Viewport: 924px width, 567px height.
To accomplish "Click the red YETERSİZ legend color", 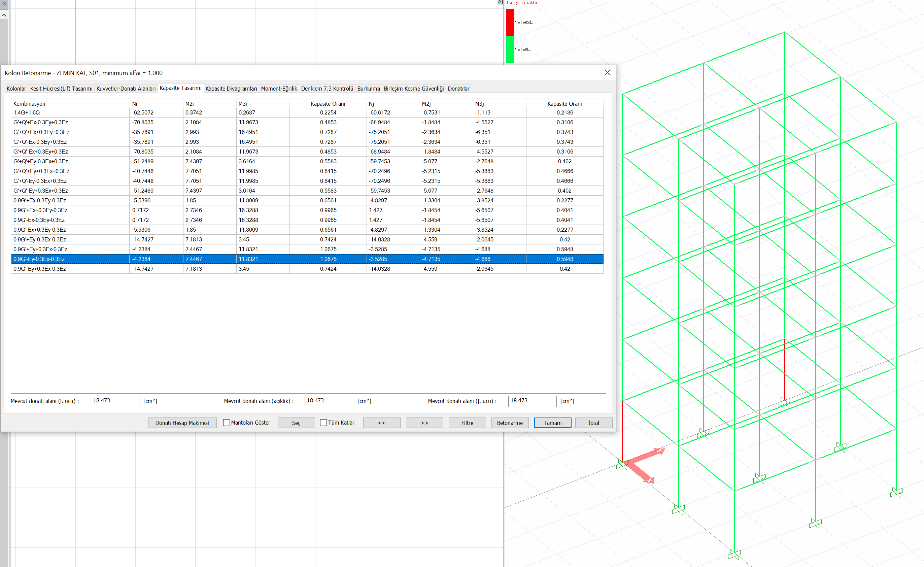I will (510, 23).
